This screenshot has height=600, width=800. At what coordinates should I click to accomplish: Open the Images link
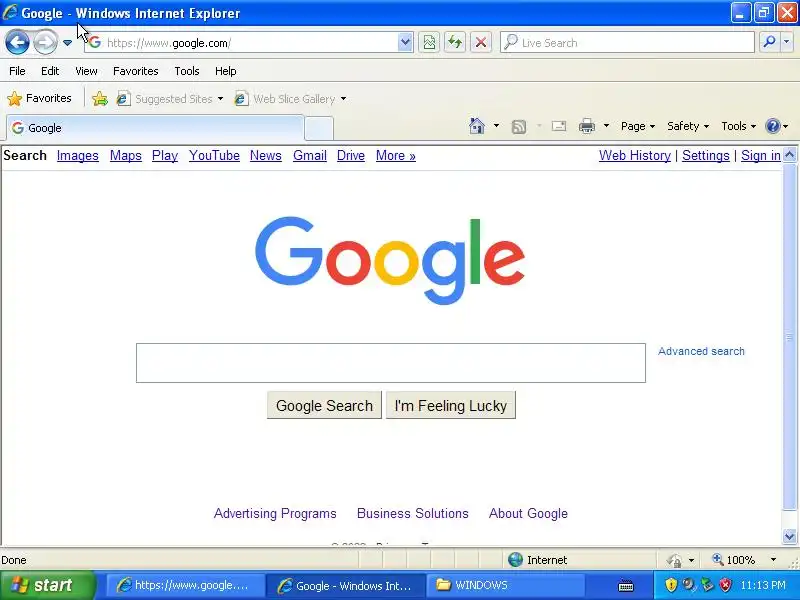tap(78, 156)
